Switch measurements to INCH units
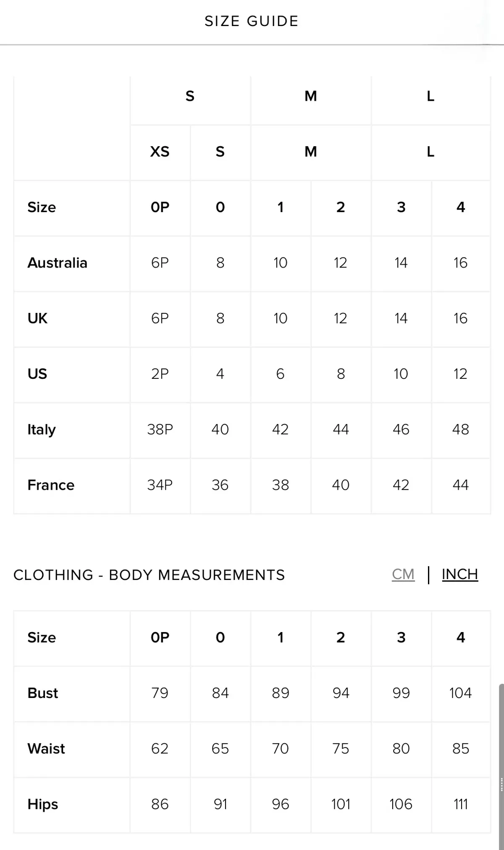 pyautogui.click(x=459, y=574)
